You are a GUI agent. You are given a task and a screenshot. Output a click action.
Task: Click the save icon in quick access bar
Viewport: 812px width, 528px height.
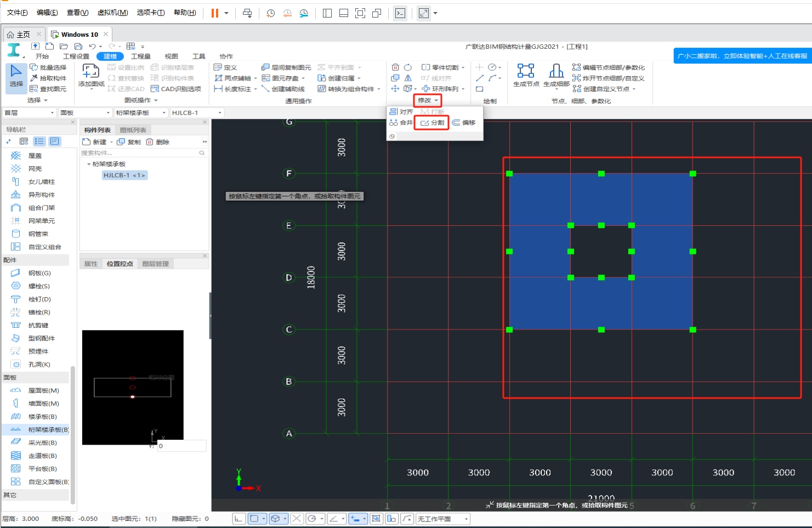(78, 47)
